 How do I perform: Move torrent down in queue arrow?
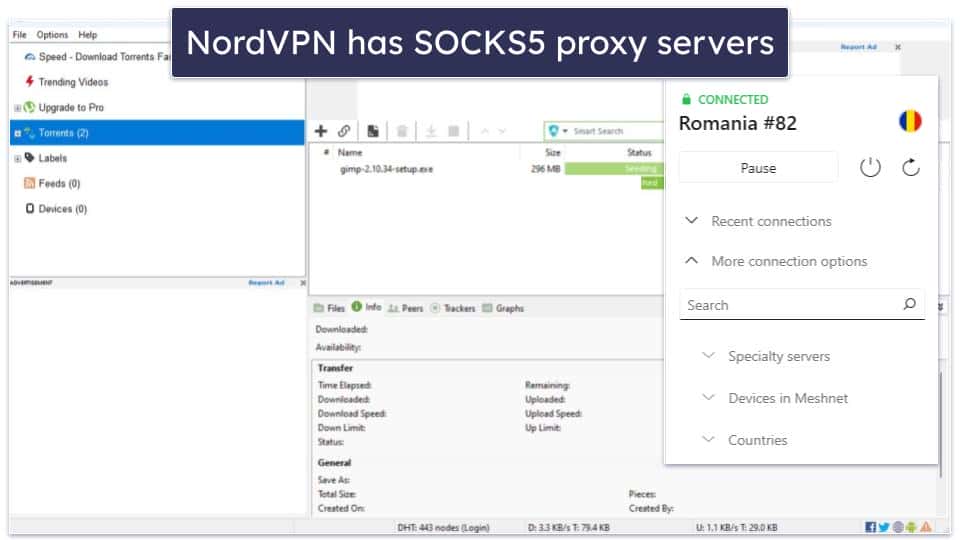[502, 131]
